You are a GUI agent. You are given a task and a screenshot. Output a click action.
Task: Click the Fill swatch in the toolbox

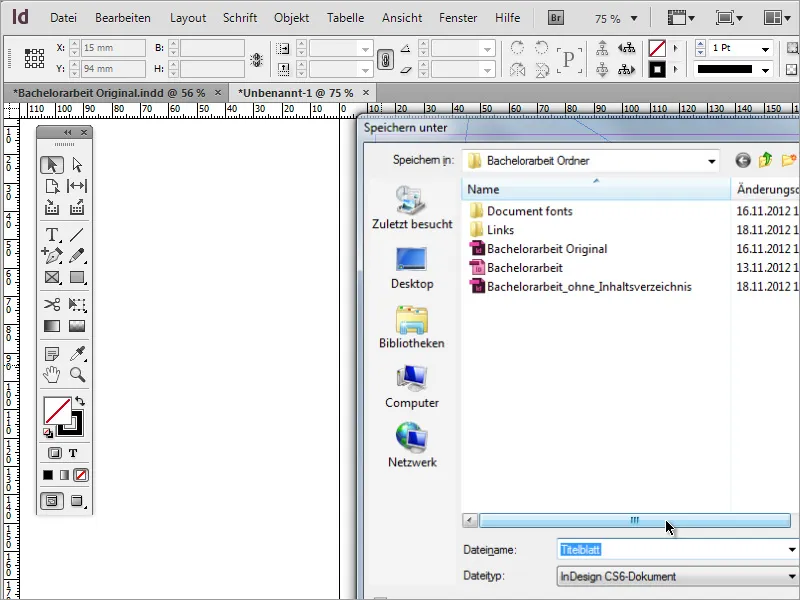58,411
